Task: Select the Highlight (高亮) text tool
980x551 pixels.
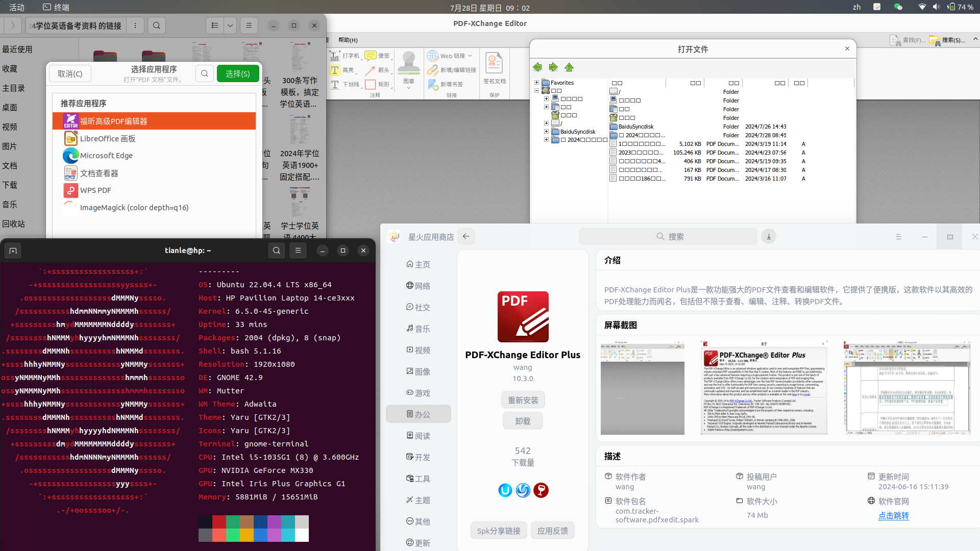Action: tap(342, 70)
